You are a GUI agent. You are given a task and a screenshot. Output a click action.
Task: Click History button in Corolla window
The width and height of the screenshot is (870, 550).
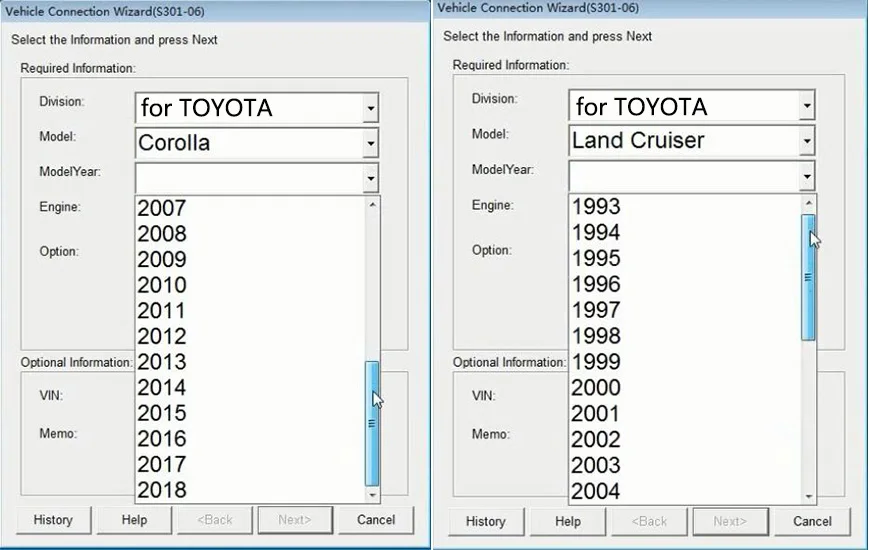tap(53, 520)
